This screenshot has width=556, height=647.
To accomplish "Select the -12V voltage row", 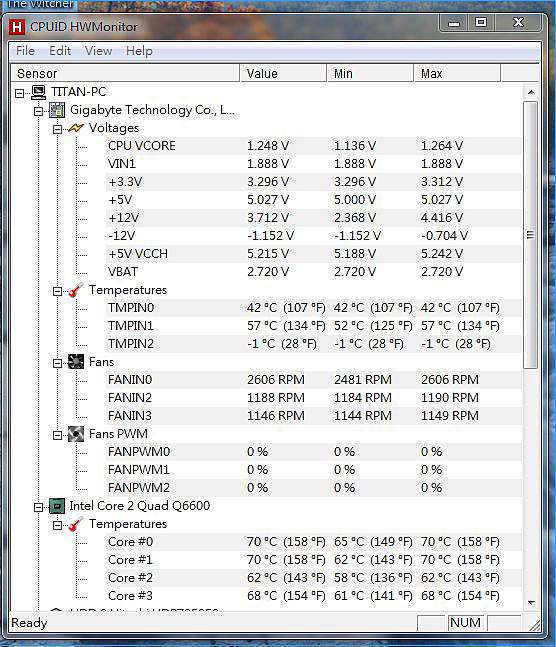I will 314,236.
